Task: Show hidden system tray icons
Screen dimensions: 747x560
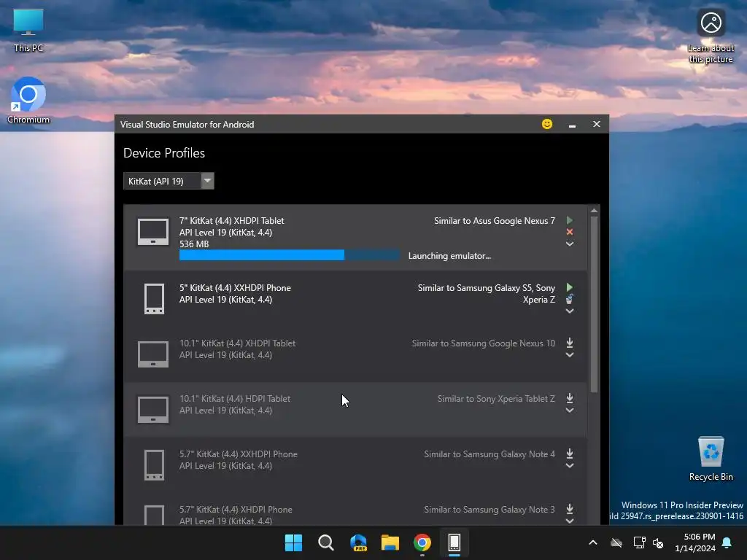Action: pyautogui.click(x=593, y=542)
